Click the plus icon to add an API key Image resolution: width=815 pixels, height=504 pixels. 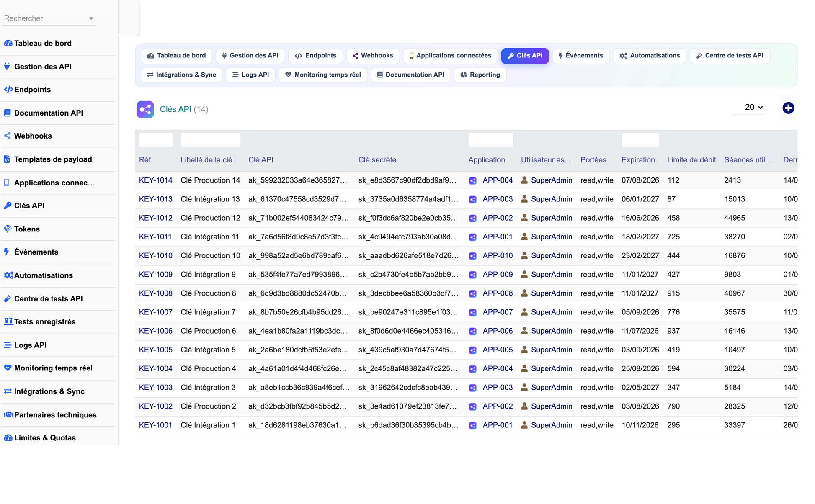click(x=788, y=108)
